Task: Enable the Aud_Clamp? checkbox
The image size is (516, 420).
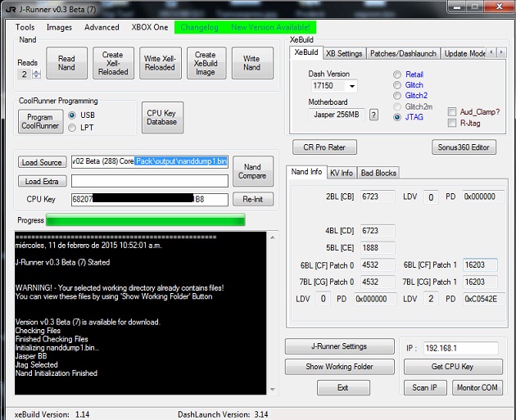Action: [x=452, y=112]
